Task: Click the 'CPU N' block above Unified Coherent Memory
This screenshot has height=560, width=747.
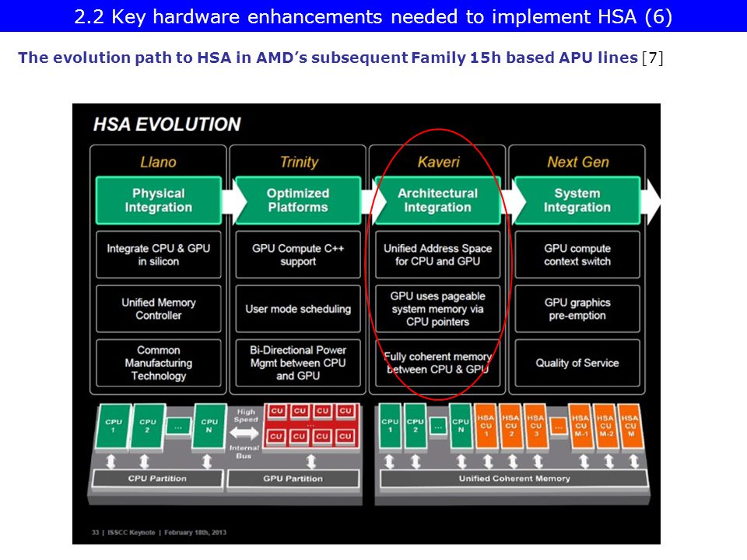Action: click(461, 426)
